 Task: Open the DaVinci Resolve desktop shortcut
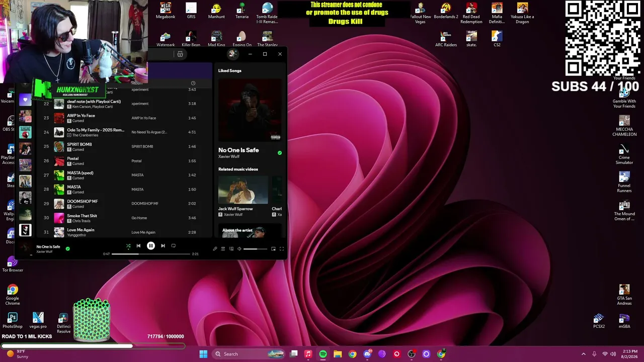(63, 323)
